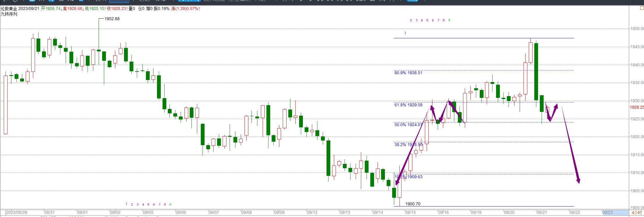Click the 收1928.23 closing price readout

tap(117, 9)
